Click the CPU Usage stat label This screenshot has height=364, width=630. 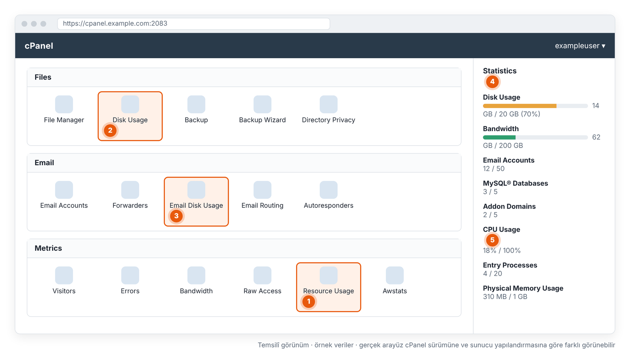tap(502, 229)
